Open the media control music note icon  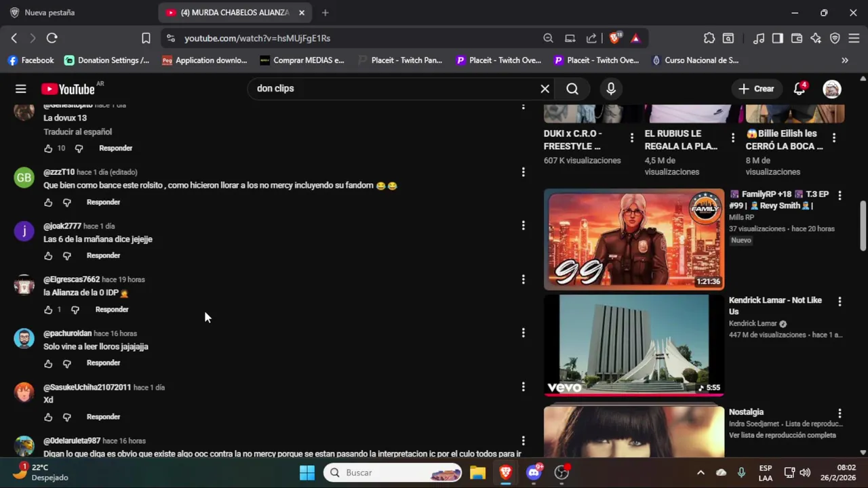pyautogui.click(x=759, y=38)
